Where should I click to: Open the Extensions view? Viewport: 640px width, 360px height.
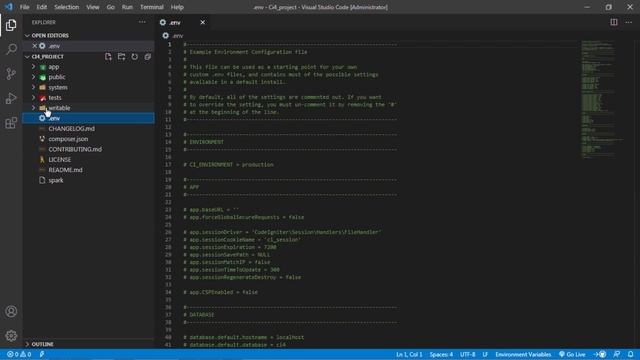coord(11,123)
